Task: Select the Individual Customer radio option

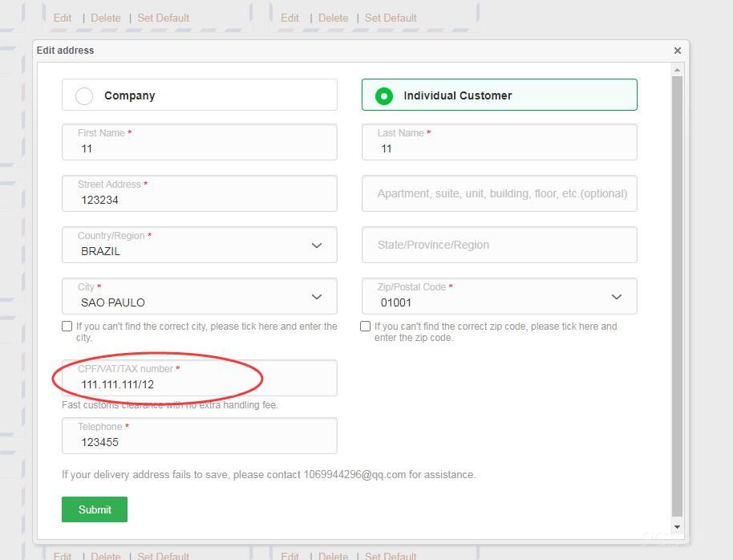Action: point(384,95)
